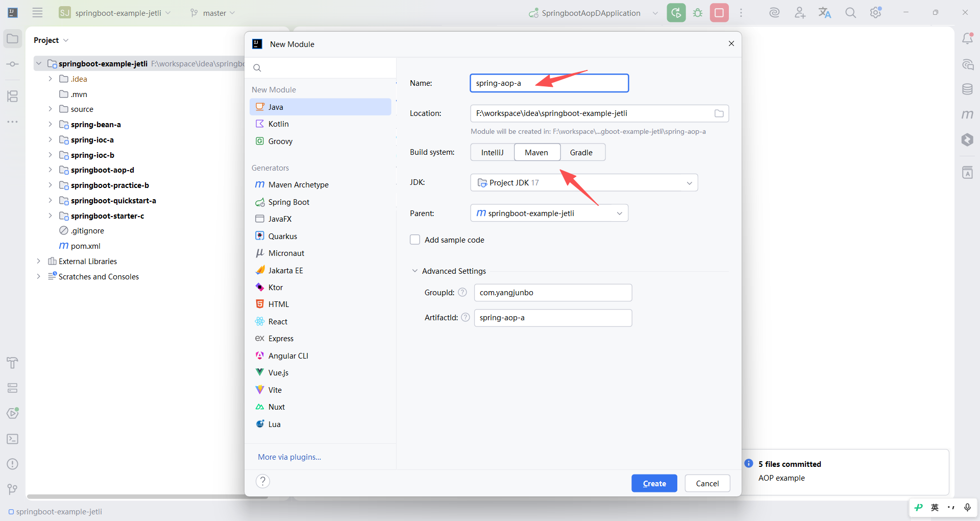Open the Maven tool window
This screenshot has height=521, width=980.
[967, 114]
